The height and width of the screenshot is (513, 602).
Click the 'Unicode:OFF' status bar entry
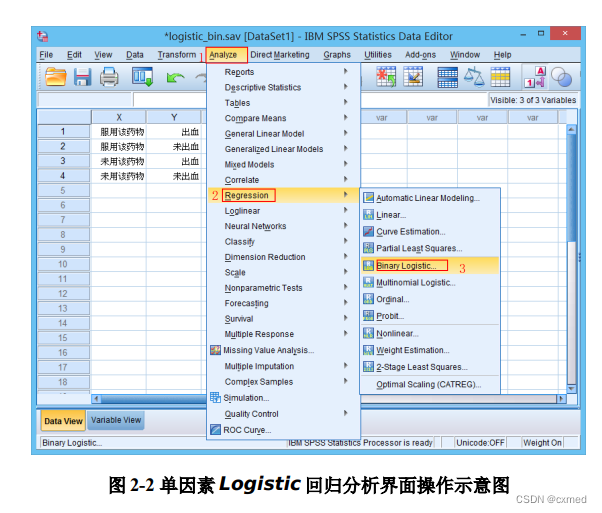click(480, 443)
